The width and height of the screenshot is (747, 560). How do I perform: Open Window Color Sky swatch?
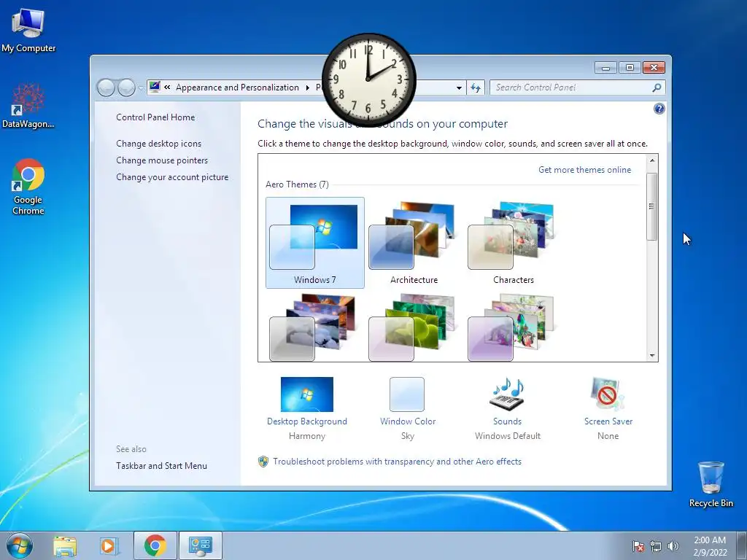point(407,394)
